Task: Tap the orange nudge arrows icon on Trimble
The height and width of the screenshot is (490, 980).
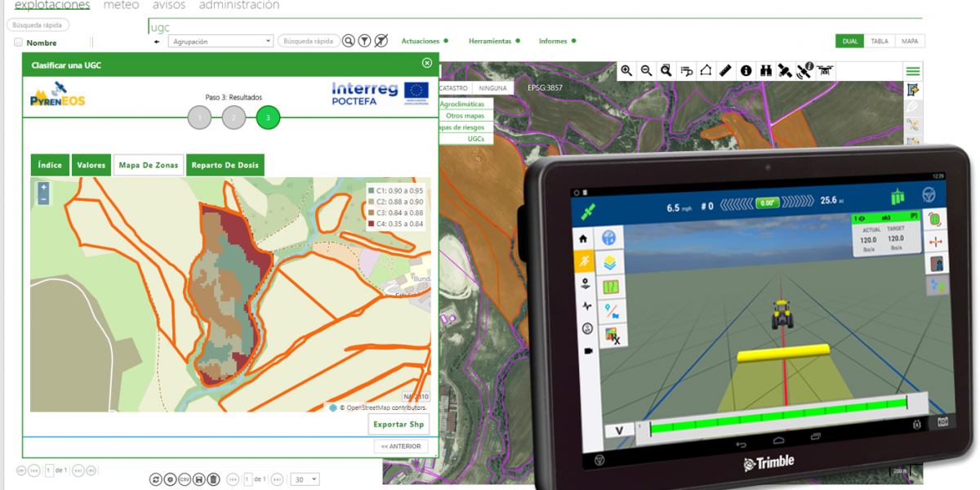Action: pos(936,242)
